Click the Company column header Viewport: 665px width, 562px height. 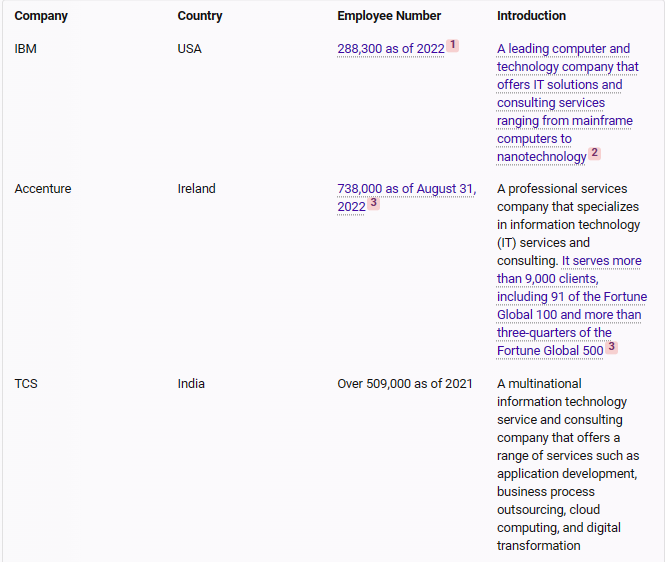point(41,16)
